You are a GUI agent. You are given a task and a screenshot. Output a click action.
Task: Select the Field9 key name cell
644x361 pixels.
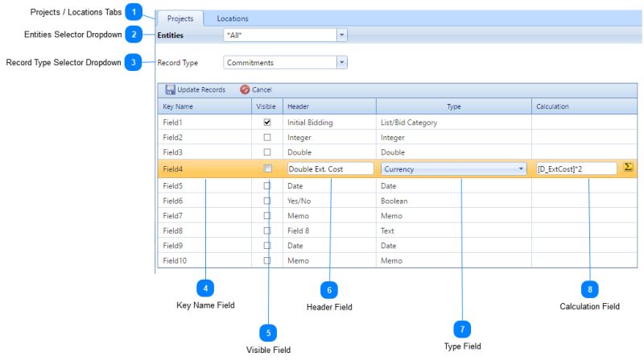(204, 246)
